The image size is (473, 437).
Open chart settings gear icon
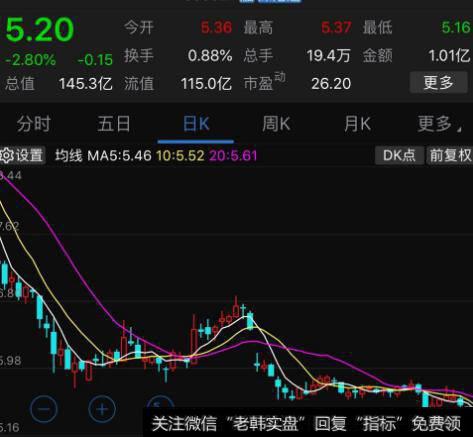[x=7, y=155]
